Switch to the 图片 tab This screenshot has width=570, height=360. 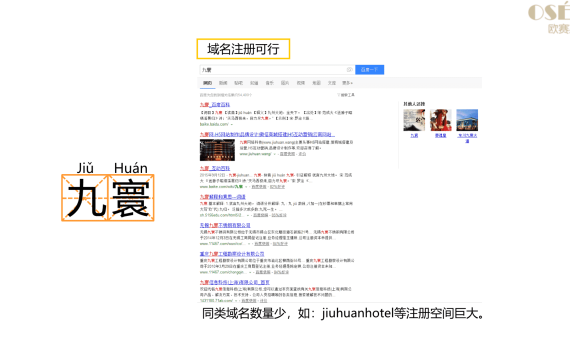pyautogui.click(x=285, y=83)
